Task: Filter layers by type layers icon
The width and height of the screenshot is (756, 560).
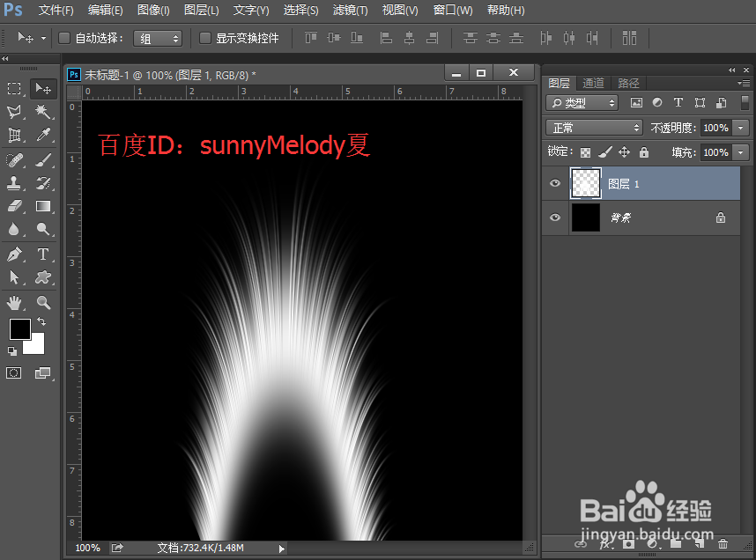Action: click(x=678, y=102)
